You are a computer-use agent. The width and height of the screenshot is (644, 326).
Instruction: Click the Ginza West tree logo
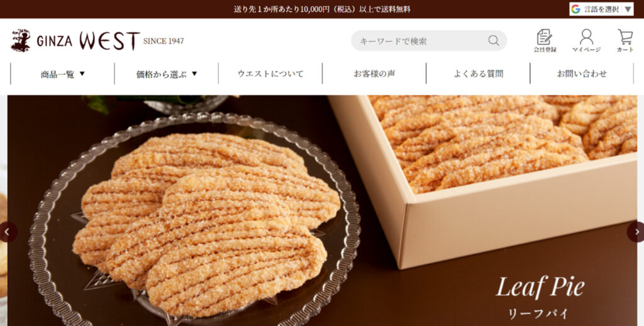point(21,40)
